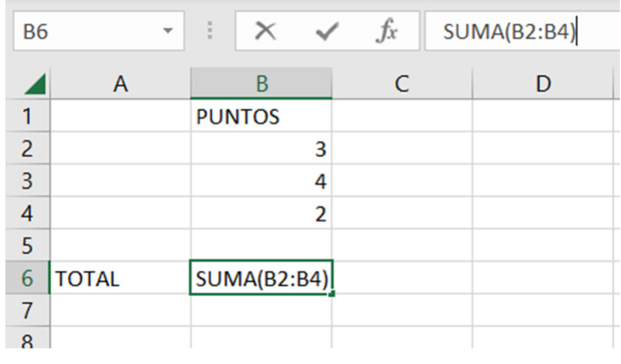Select row 6 header
Screen dimensions: 621x364
coord(27,278)
